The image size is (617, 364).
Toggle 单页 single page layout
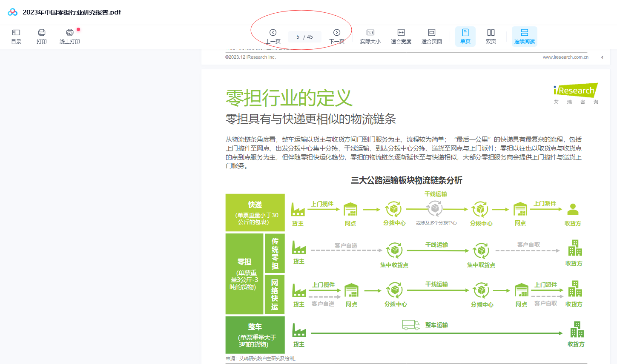[x=465, y=36]
